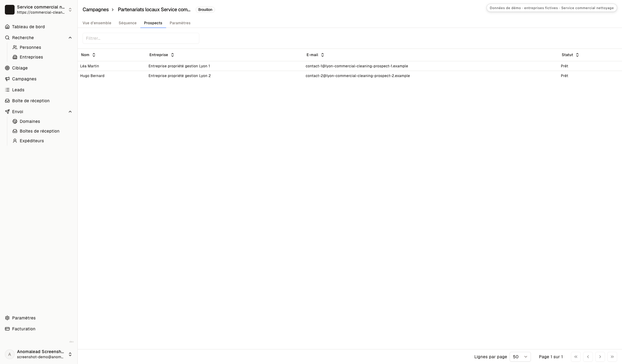Collapse the Recherche section chevron

pos(70,38)
